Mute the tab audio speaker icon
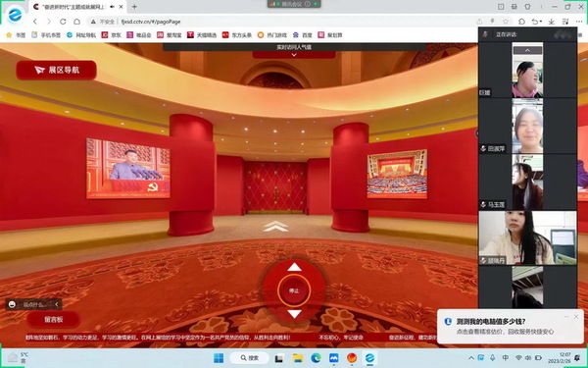588x368 pixels. tap(112, 7)
